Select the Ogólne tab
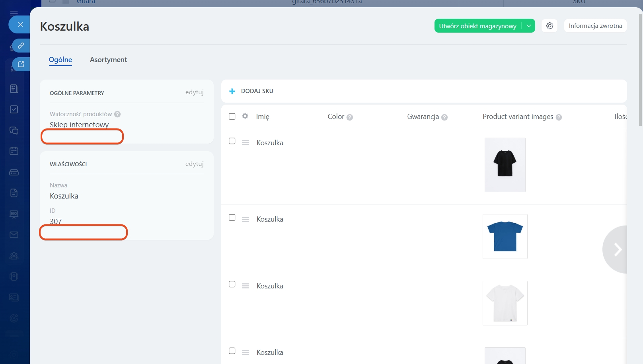 pos(60,60)
